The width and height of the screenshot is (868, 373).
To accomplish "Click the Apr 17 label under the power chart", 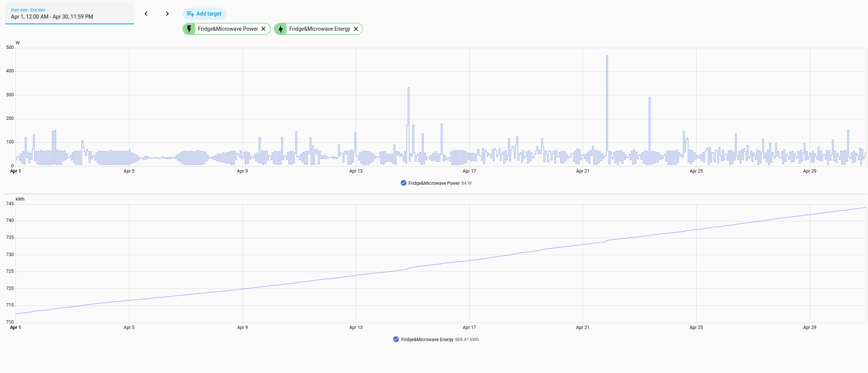I will point(469,171).
